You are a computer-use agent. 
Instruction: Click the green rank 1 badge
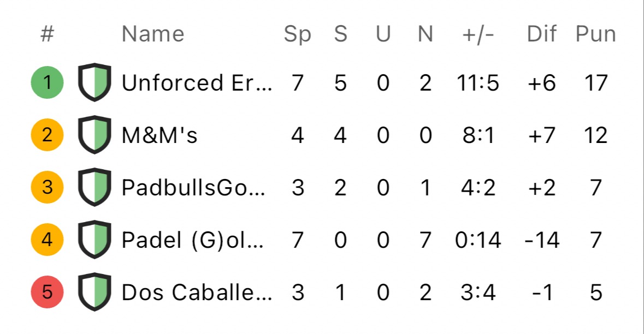tap(47, 82)
